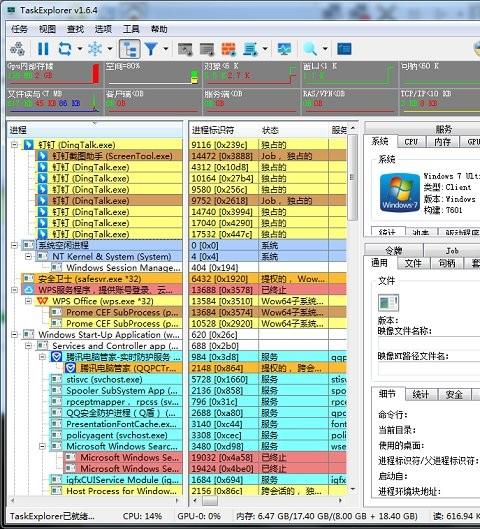The height and width of the screenshot is (529, 480).
Task: Click the refresh arrows toolbar icon
Action: (65, 49)
